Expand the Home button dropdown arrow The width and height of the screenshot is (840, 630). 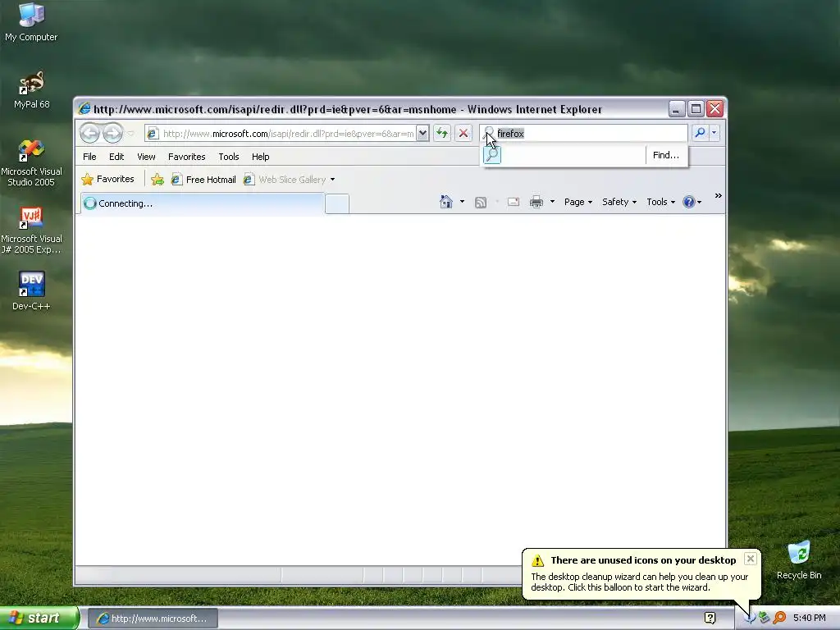(x=462, y=202)
